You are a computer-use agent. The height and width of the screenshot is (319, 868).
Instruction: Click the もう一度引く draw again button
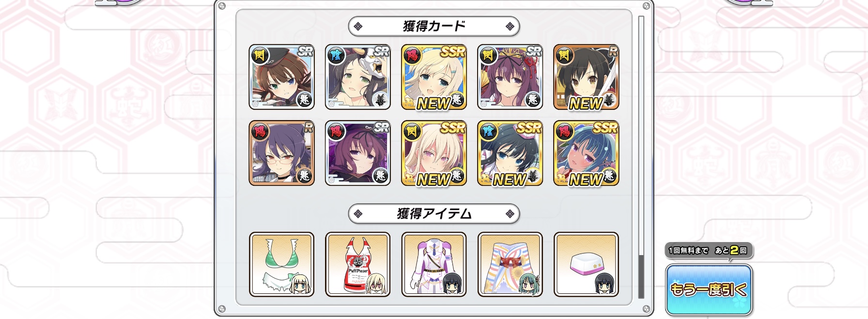click(x=709, y=289)
